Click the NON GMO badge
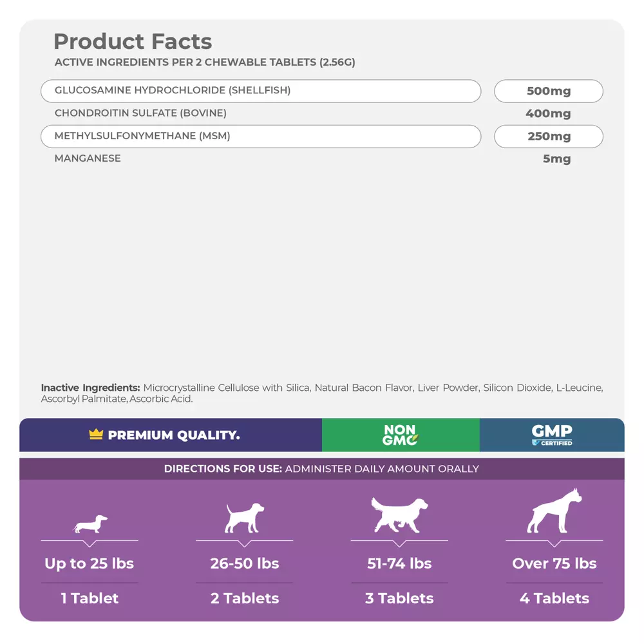Viewport: 644px width, 644px height. tap(400, 435)
